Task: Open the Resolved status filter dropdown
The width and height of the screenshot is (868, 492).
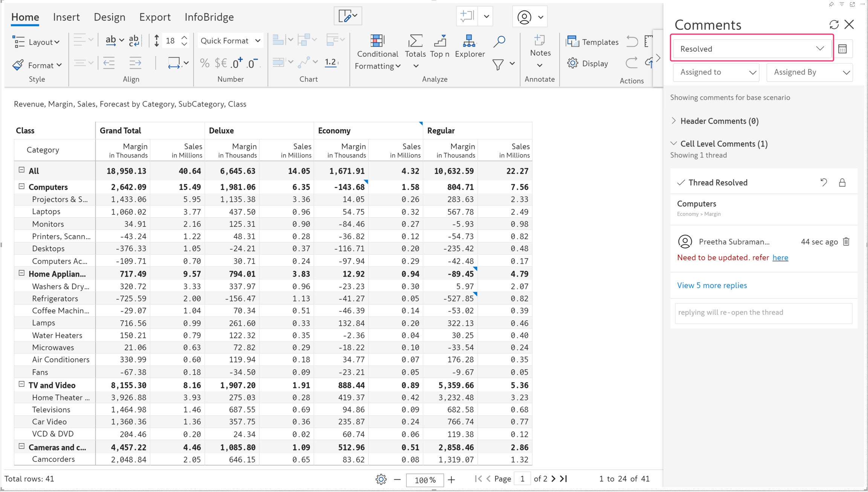Action: pos(752,49)
